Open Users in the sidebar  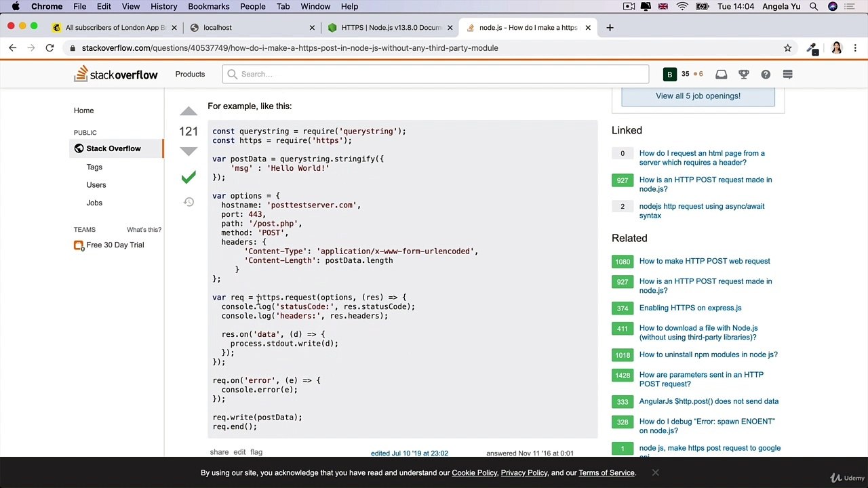tap(96, 184)
